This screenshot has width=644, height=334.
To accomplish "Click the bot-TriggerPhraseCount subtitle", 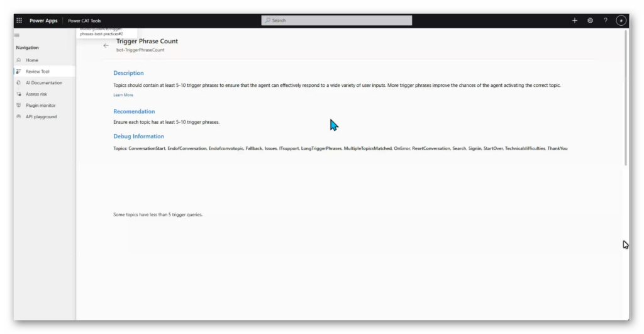I will [140, 50].
